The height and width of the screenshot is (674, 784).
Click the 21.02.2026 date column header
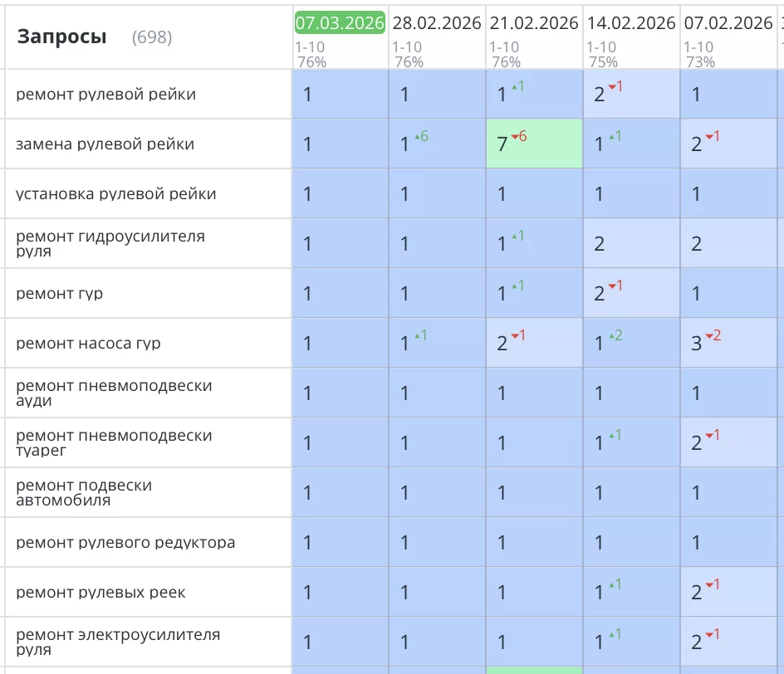click(x=534, y=23)
